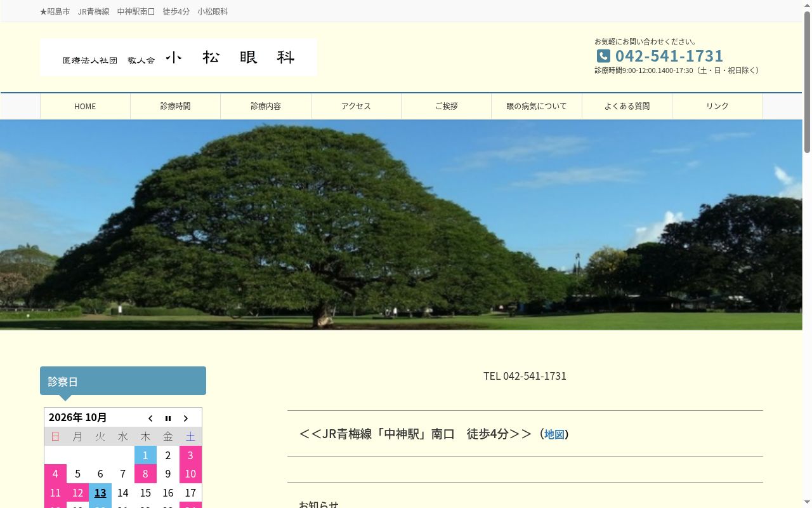Open the 眼の病気について menu item

(537, 106)
